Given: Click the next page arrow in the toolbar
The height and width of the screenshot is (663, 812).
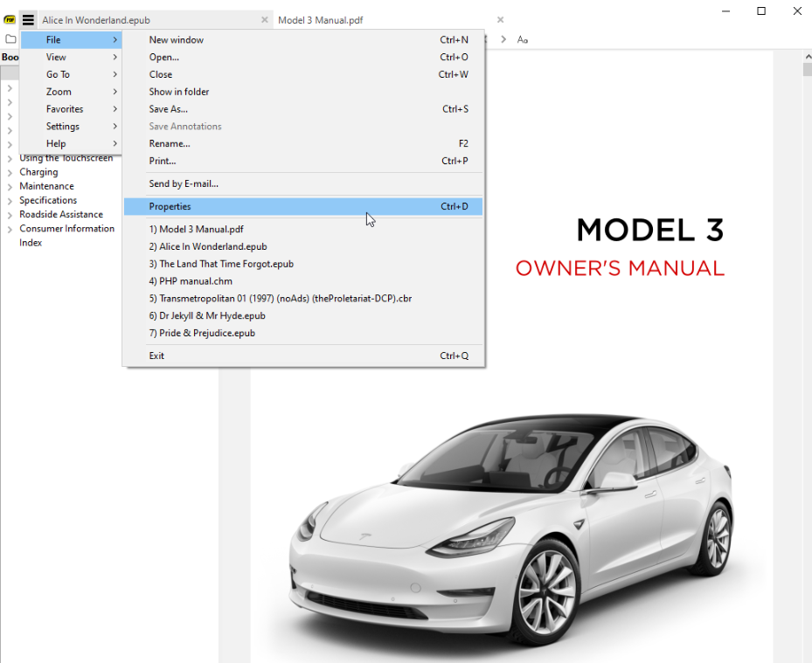Looking at the screenshot, I should 503,39.
